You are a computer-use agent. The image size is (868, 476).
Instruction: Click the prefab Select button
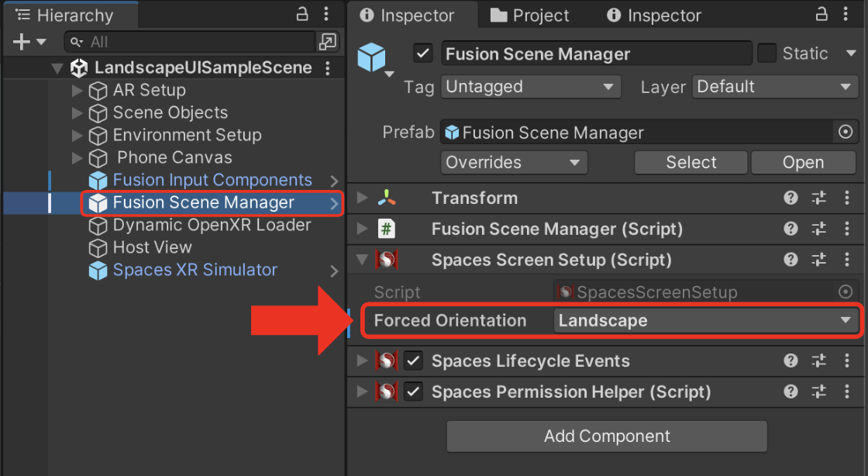(x=691, y=162)
